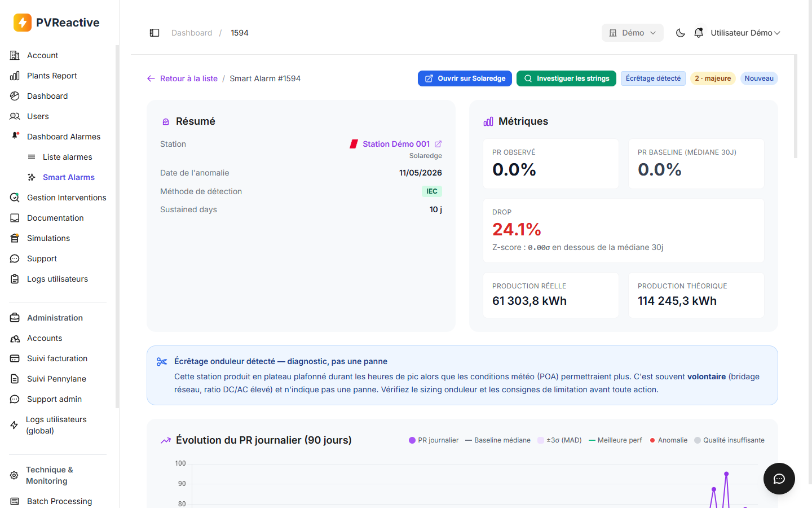The image size is (812, 508).
Task: Click the Suivi facturation card icon
Action: pyautogui.click(x=15, y=358)
